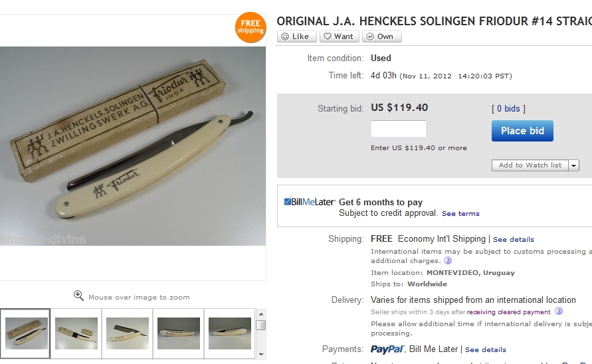Open the Add to Watch list dropdown arrow
Image resolution: width=592 pixels, height=364 pixels.
click(574, 165)
